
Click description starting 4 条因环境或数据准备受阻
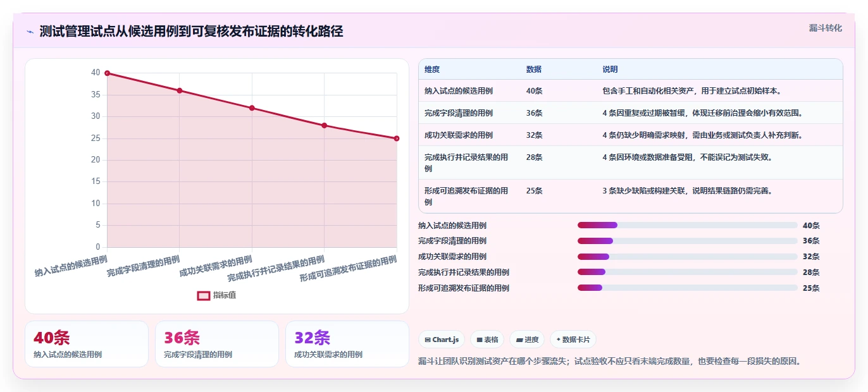click(x=687, y=157)
